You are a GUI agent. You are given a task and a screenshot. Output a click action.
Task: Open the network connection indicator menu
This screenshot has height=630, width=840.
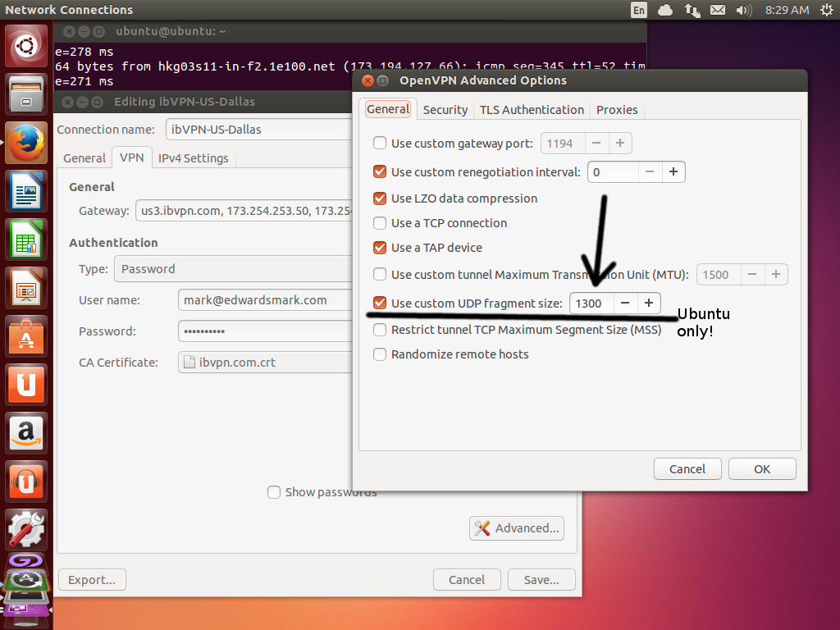pos(692,10)
